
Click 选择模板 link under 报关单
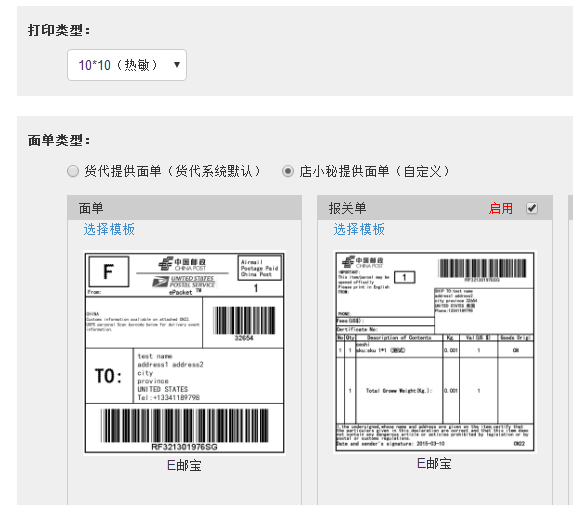(359, 229)
